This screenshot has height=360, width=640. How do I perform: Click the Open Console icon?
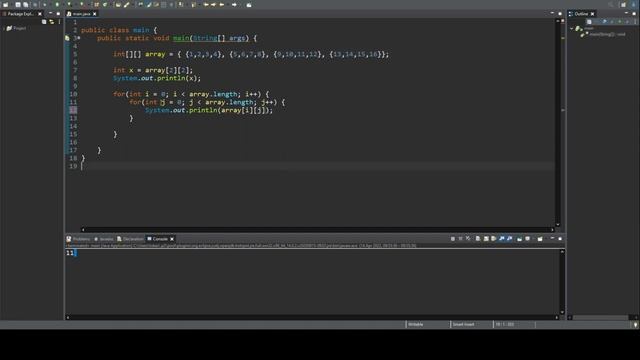[x=540, y=239]
